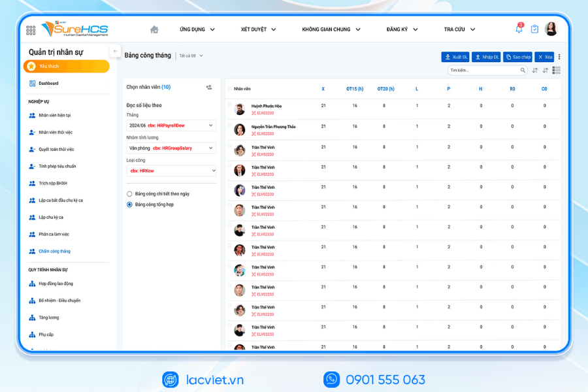Open the notification bell
The height and width of the screenshot is (392, 588).
(519, 29)
